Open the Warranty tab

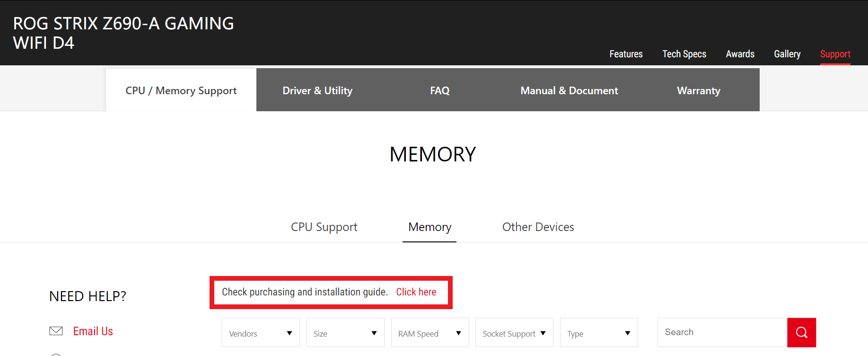pyautogui.click(x=699, y=90)
